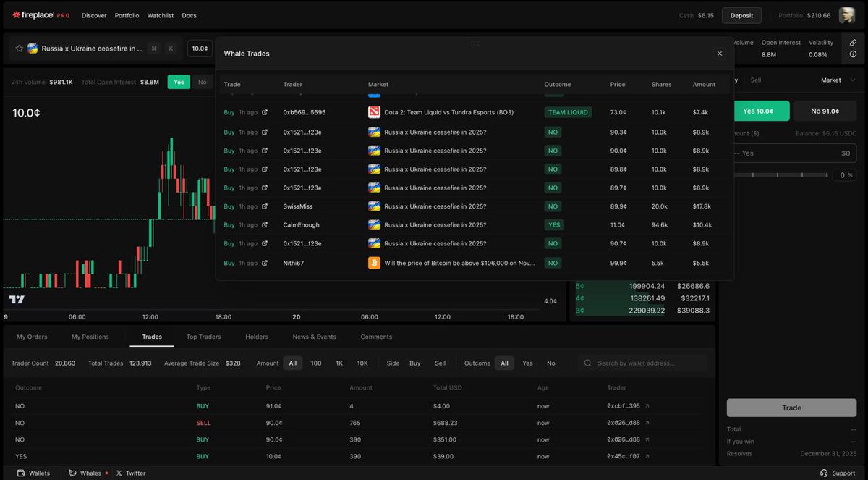
Task: Click the Trade submit button
Action: click(791, 408)
